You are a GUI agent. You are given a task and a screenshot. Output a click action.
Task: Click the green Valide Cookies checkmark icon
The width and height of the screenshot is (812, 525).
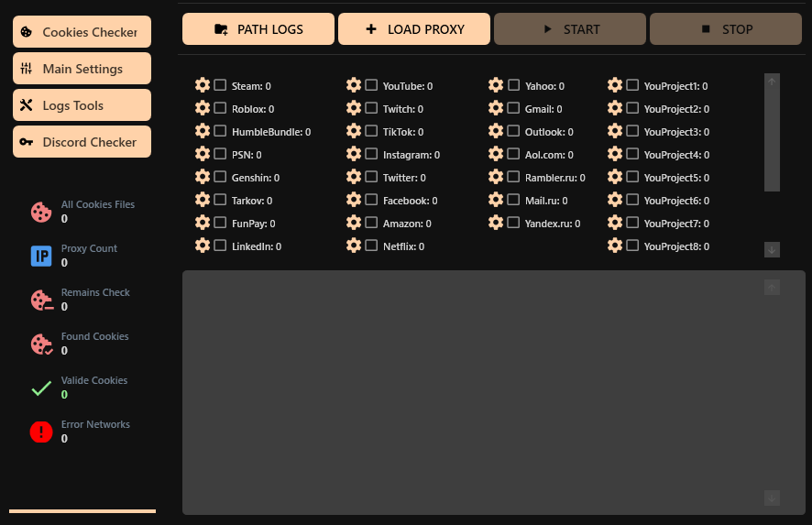click(x=41, y=388)
